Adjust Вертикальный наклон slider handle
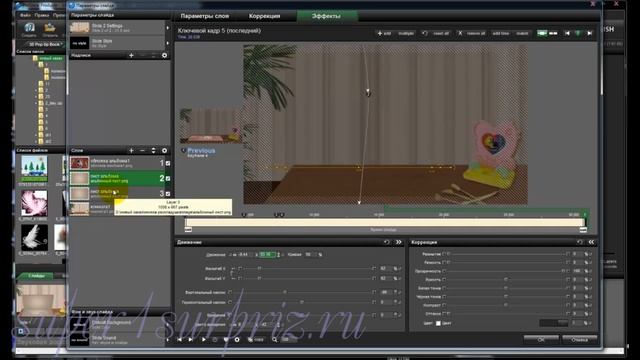 pos(285,292)
